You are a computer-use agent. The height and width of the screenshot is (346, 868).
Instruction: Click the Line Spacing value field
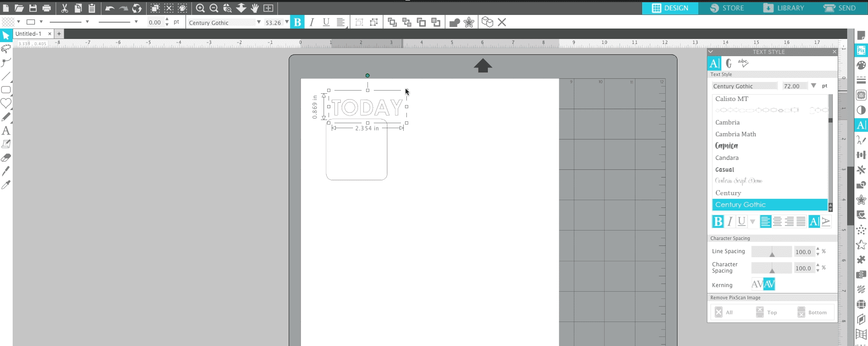tap(803, 252)
